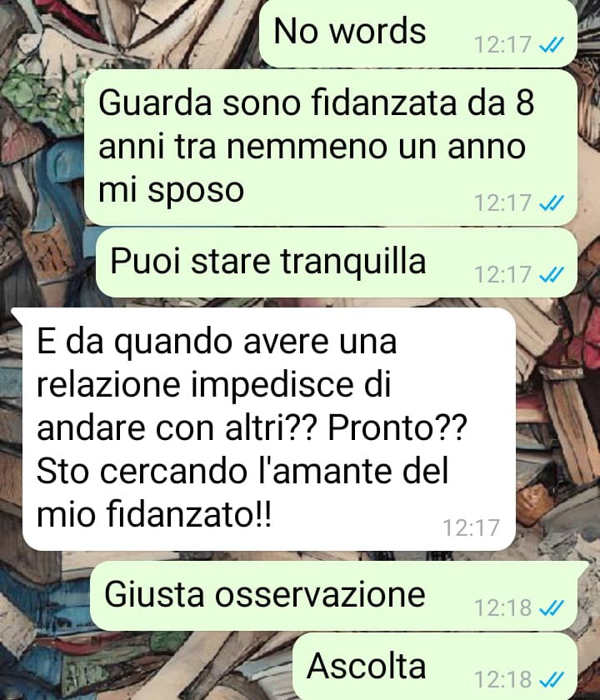Click blue double check on 'Ascolta' message
The height and width of the screenshot is (700, 600).
[x=552, y=680]
